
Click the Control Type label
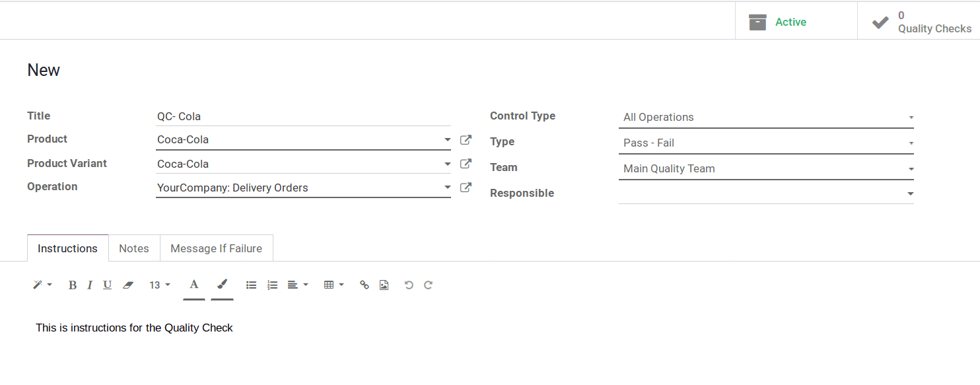[522, 116]
